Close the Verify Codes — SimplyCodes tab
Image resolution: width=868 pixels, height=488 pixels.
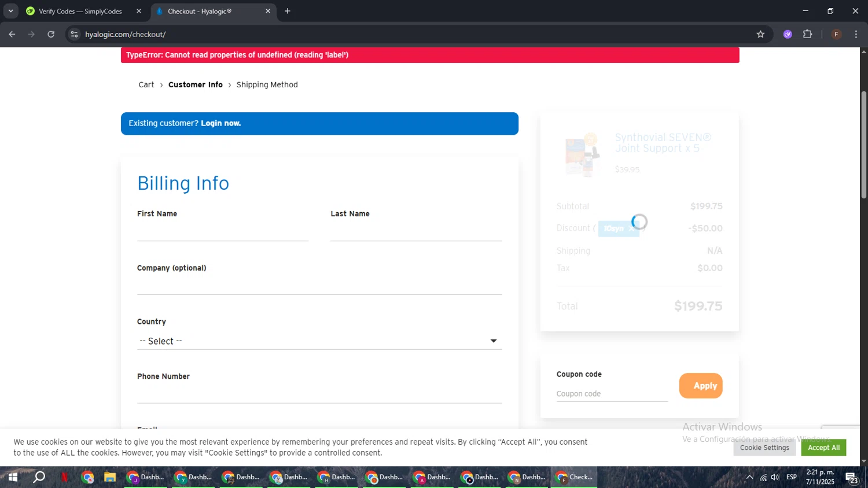pos(139,11)
